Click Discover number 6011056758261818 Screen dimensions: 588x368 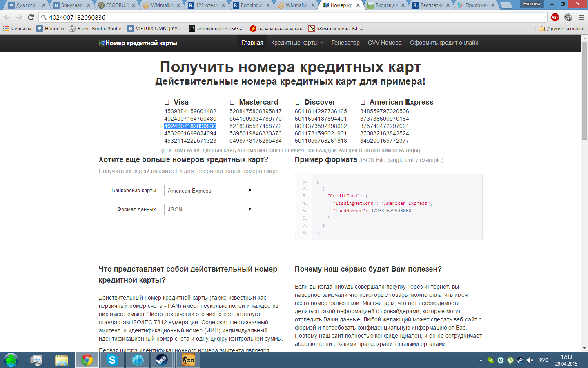click(x=321, y=141)
